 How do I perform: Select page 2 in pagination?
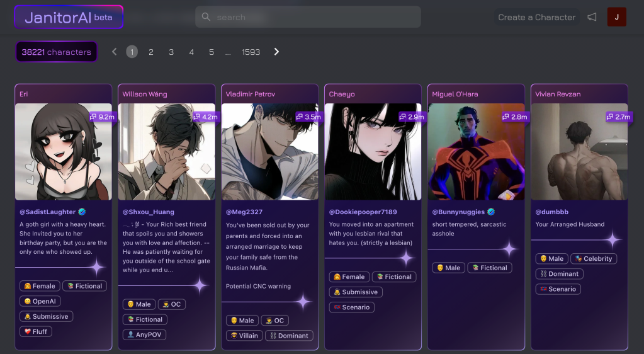[151, 52]
